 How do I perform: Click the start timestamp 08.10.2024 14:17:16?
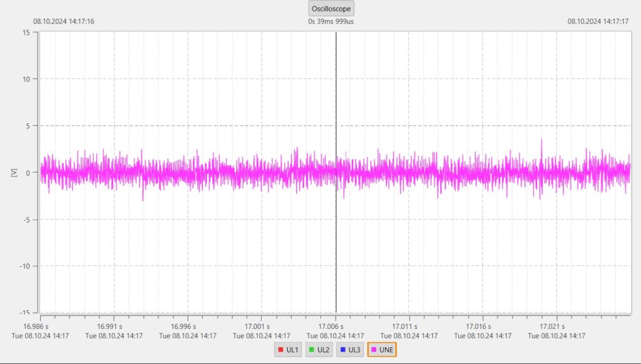(x=64, y=21)
